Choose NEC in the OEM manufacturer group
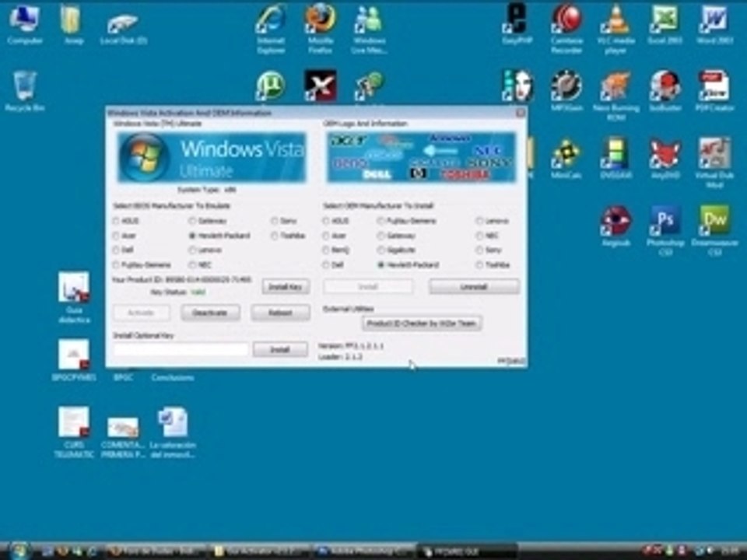This screenshot has width=747, height=560. (x=479, y=236)
